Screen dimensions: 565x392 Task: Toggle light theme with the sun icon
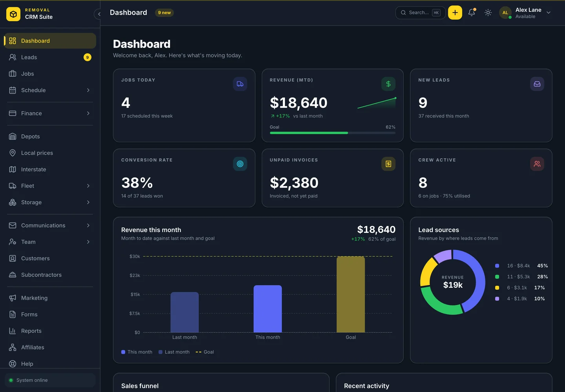488,13
